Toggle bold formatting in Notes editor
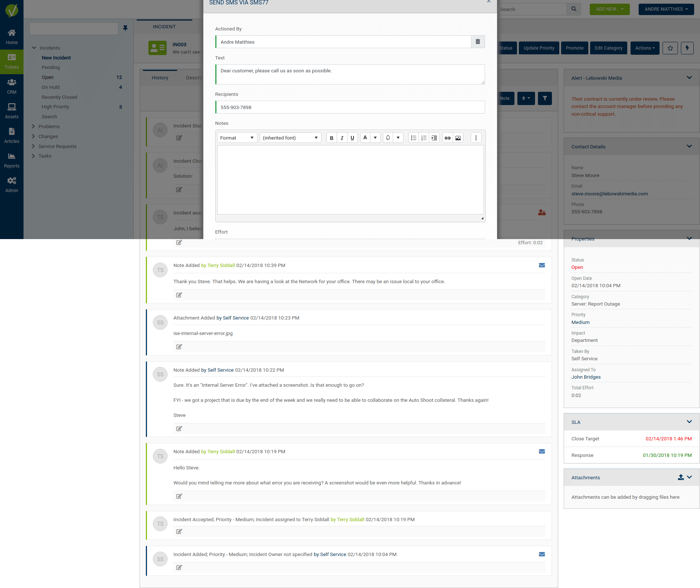The width and height of the screenshot is (700, 588). (331, 138)
